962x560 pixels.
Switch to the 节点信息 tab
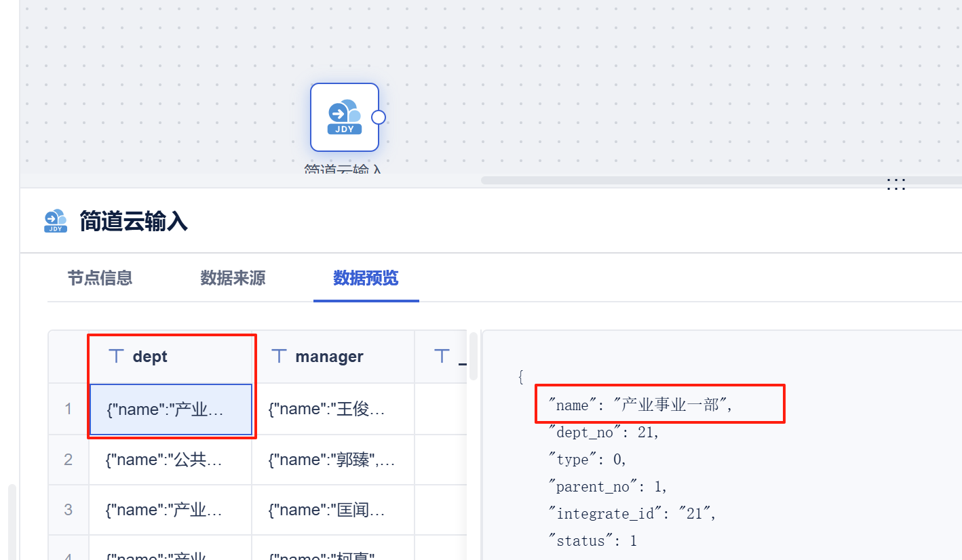[x=100, y=278]
